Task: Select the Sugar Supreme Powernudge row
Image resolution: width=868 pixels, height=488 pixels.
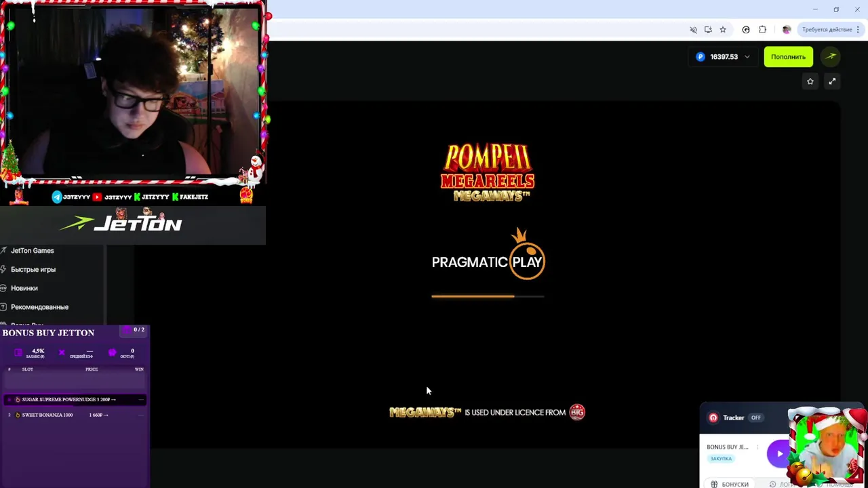Action: pyautogui.click(x=75, y=400)
